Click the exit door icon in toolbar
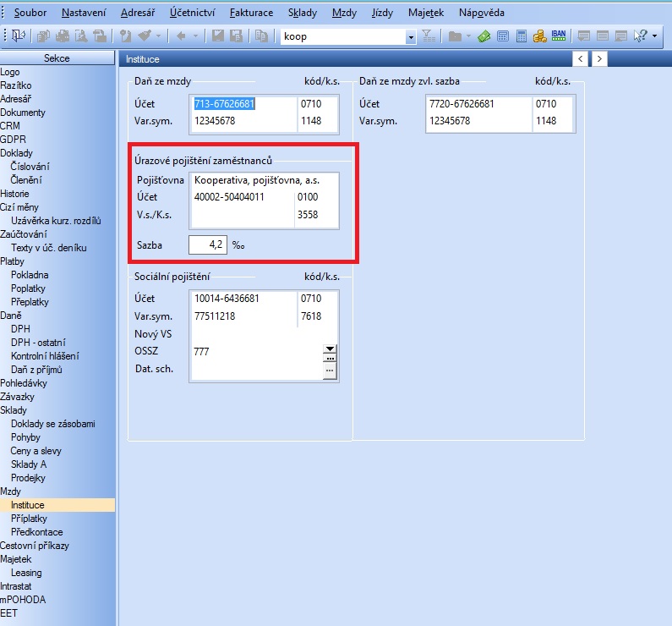 19,36
